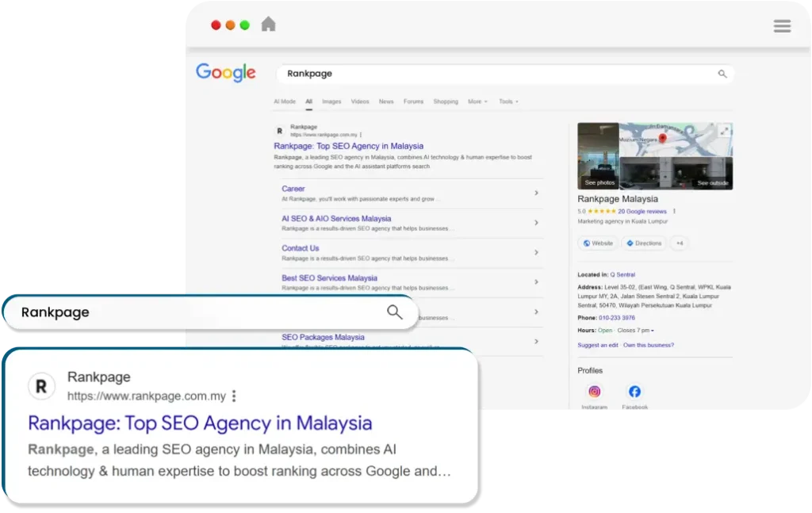The image size is (812, 513).
Task: Click the red map pin on the map
Action: tap(662, 138)
